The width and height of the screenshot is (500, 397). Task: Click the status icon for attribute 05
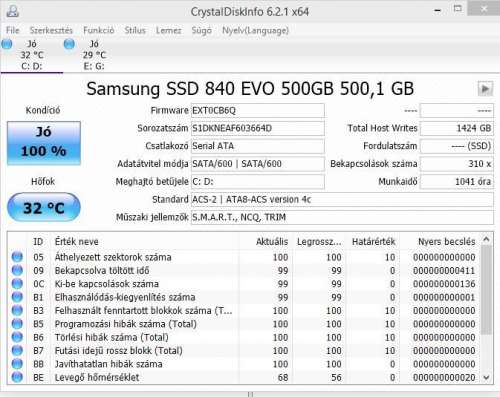pyautogui.click(x=17, y=257)
